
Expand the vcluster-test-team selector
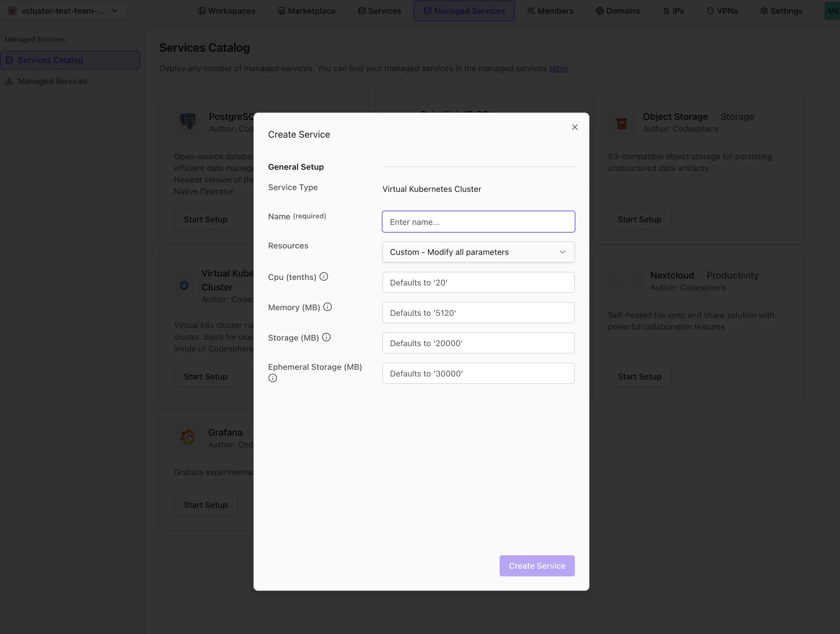point(63,10)
